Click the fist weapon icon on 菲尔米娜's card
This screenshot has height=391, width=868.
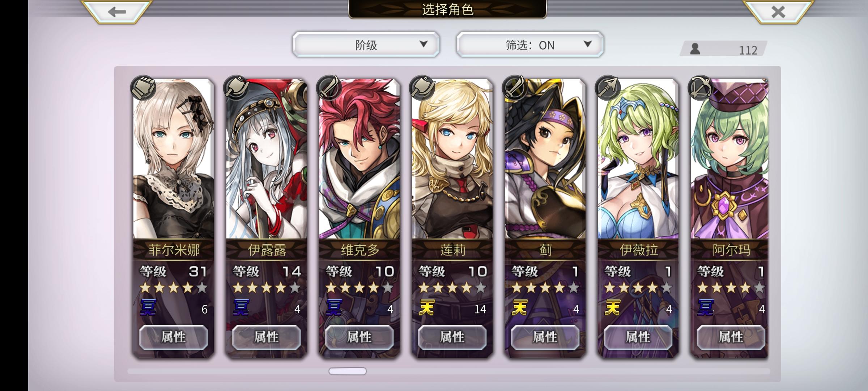pyautogui.click(x=143, y=88)
